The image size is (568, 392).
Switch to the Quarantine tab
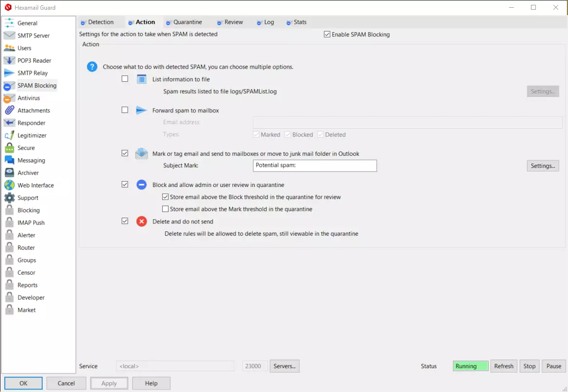pos(187,22)
